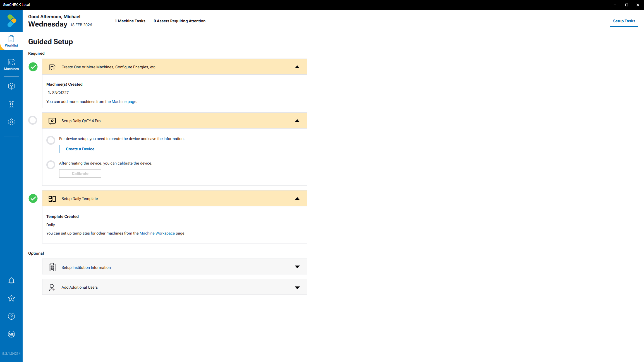Expand Setup Institution Information

point(297,267)
